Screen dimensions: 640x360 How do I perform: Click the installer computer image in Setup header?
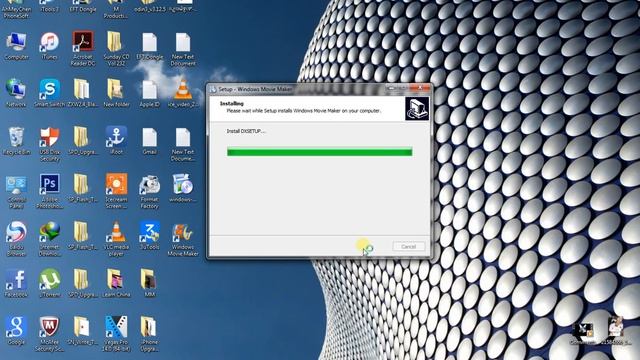417,109
